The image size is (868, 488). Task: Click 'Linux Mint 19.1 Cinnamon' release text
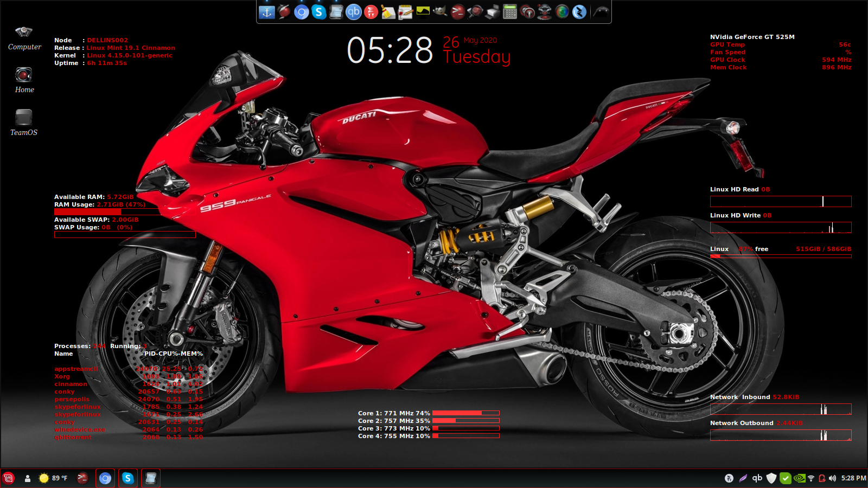tap(131, 48)
